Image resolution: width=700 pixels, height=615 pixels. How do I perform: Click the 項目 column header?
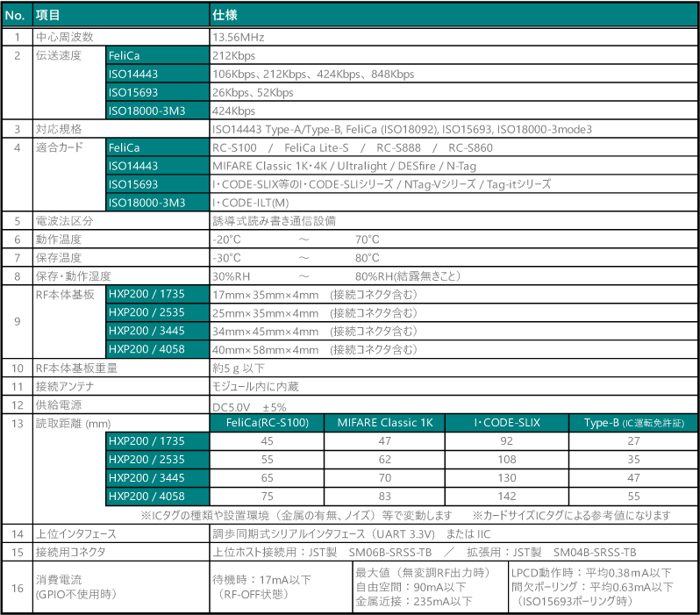pos(47,16)
